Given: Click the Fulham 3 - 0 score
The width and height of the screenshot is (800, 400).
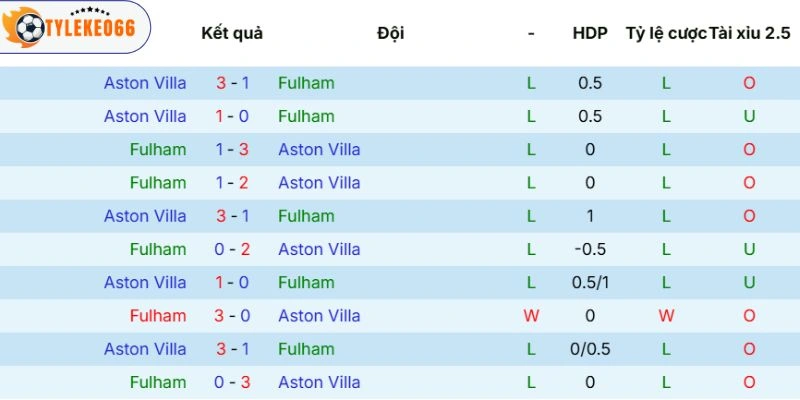Looking at the screenshot, I should (x=232, y=316).
